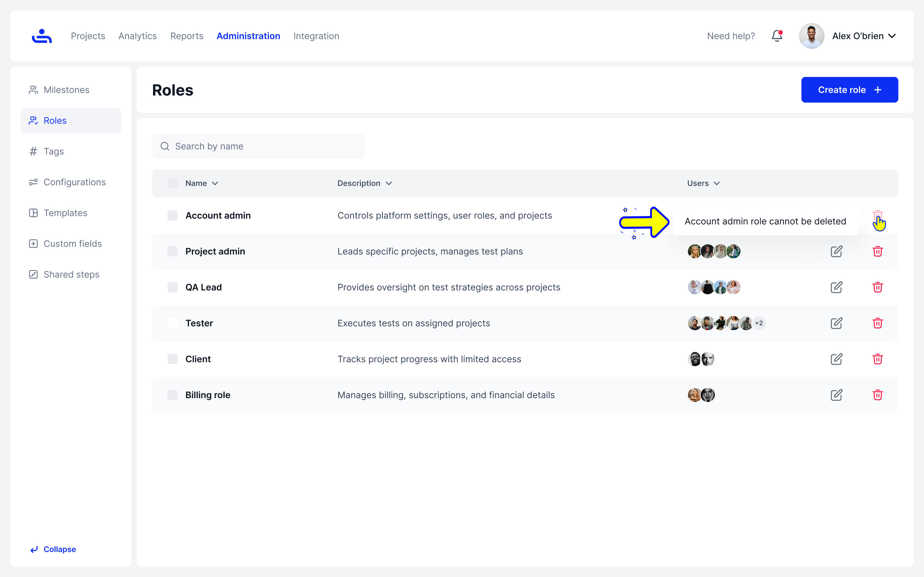The height and width of the screenshot is (577, 924).
Task: Focus the Search by name field
Action: click(x=259, y=146)
